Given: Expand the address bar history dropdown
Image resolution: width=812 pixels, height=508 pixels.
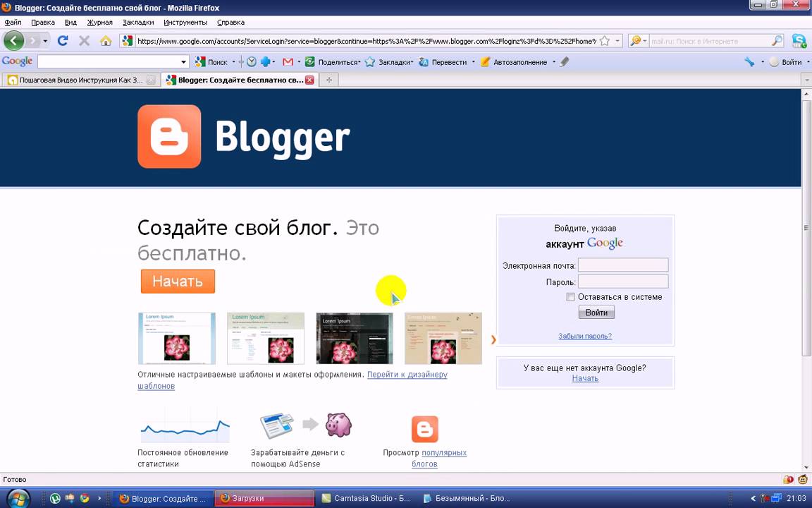Looking at the screenshot, I should (x=617, y=41).
